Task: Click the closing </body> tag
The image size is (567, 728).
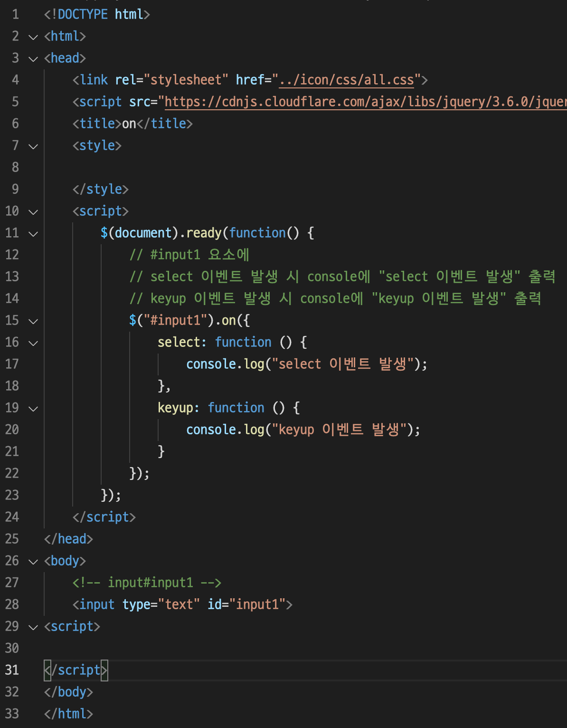Action: pos(68,692)
